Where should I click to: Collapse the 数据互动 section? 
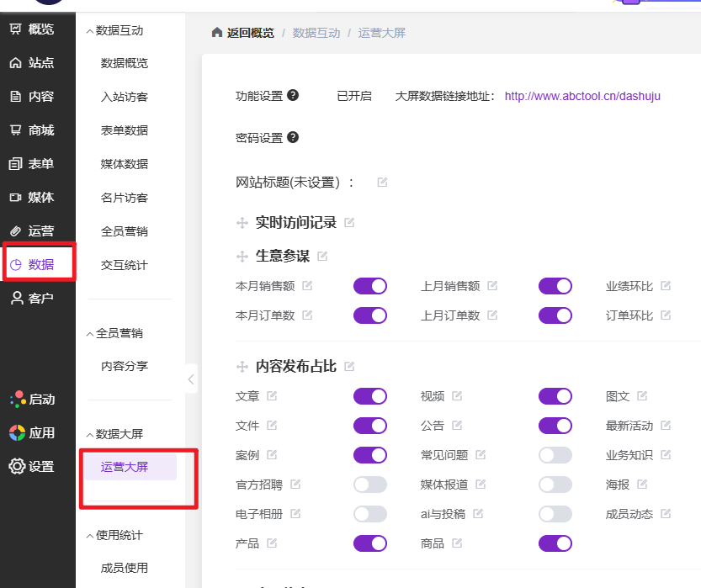[114, 31]
